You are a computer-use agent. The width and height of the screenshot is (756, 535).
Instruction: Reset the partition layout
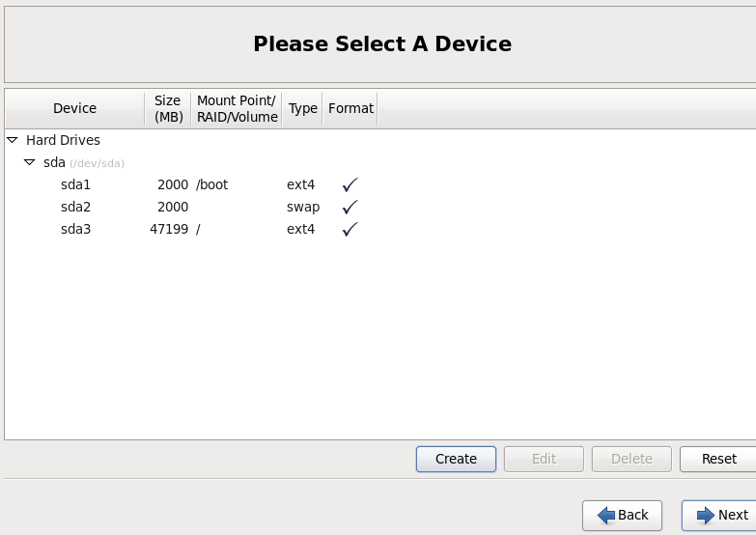coord(718,459)
